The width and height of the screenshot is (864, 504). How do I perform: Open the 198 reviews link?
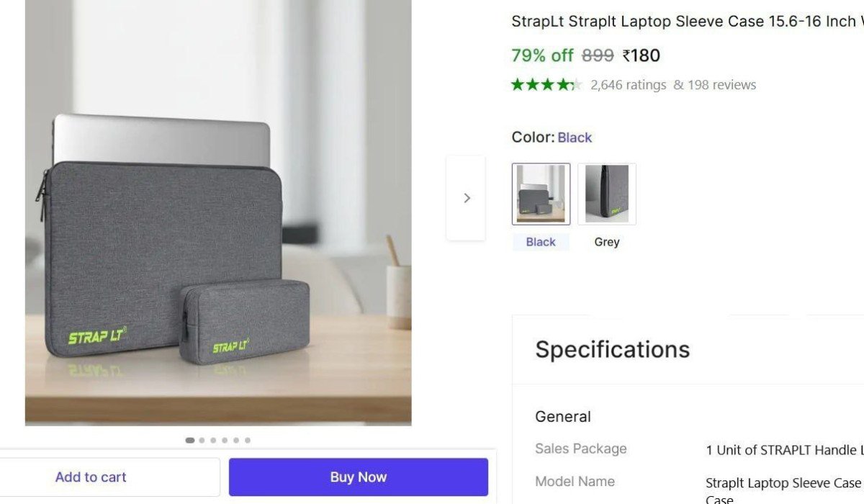pos(715,85)
